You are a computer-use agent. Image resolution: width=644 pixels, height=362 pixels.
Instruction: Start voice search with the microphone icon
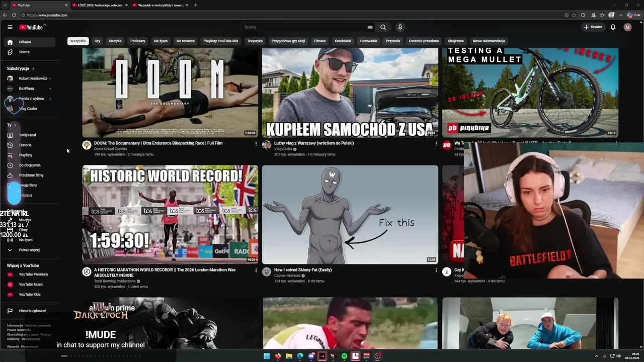click(x=400, y=27)
